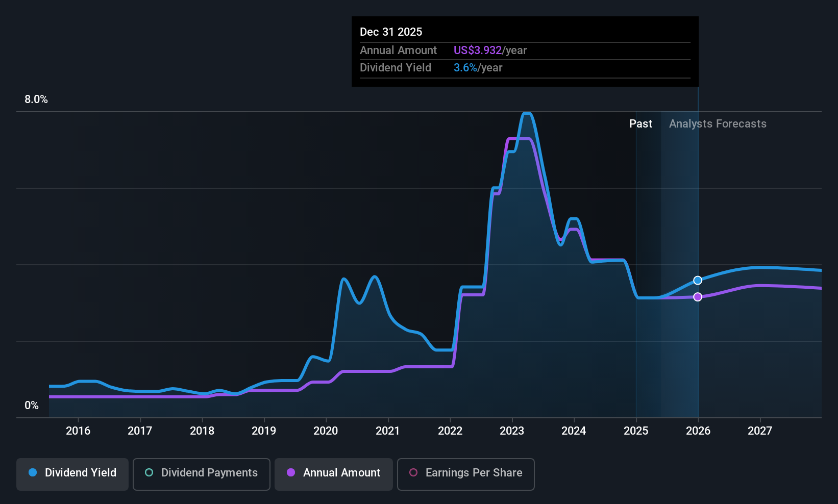
Task: Select the 2024 x-axis label
Action: tap(574, 431)
